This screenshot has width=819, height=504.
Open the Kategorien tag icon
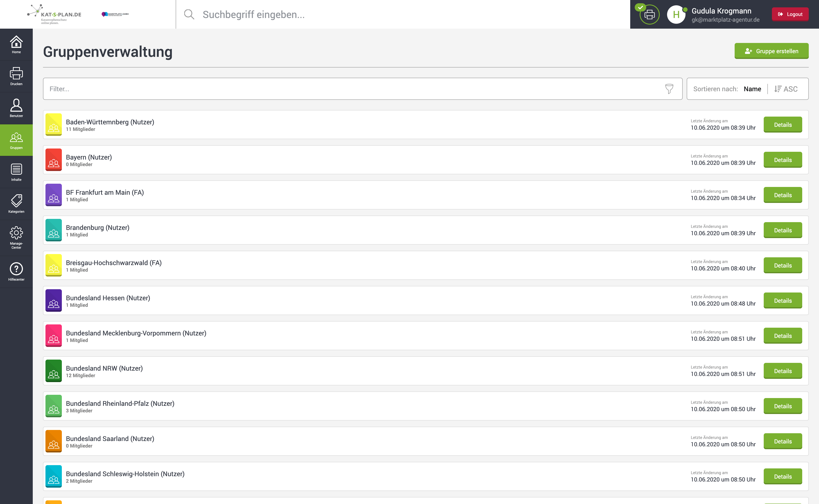point(16,204)
